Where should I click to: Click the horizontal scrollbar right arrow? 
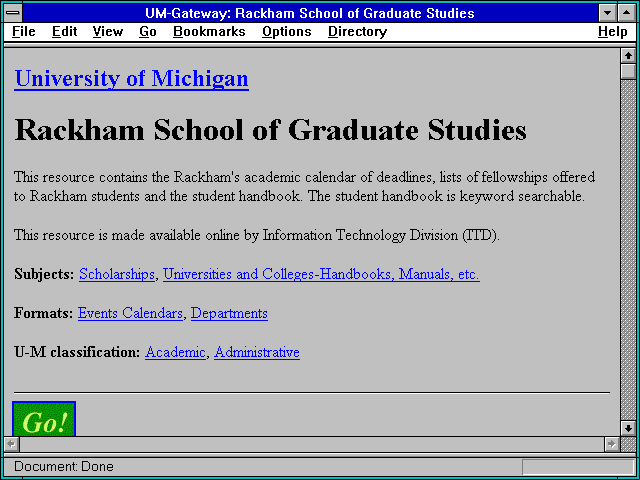pos(611,444)
